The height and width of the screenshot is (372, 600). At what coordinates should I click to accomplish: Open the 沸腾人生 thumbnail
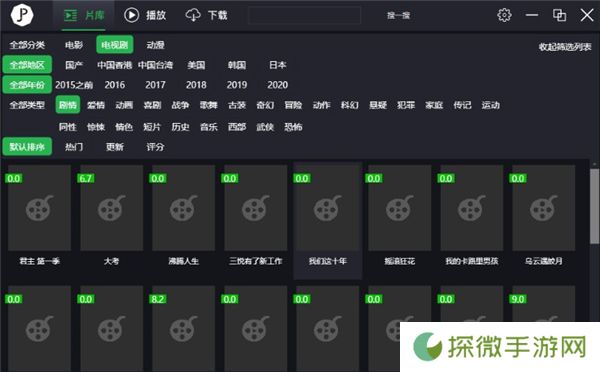[183, 208]
